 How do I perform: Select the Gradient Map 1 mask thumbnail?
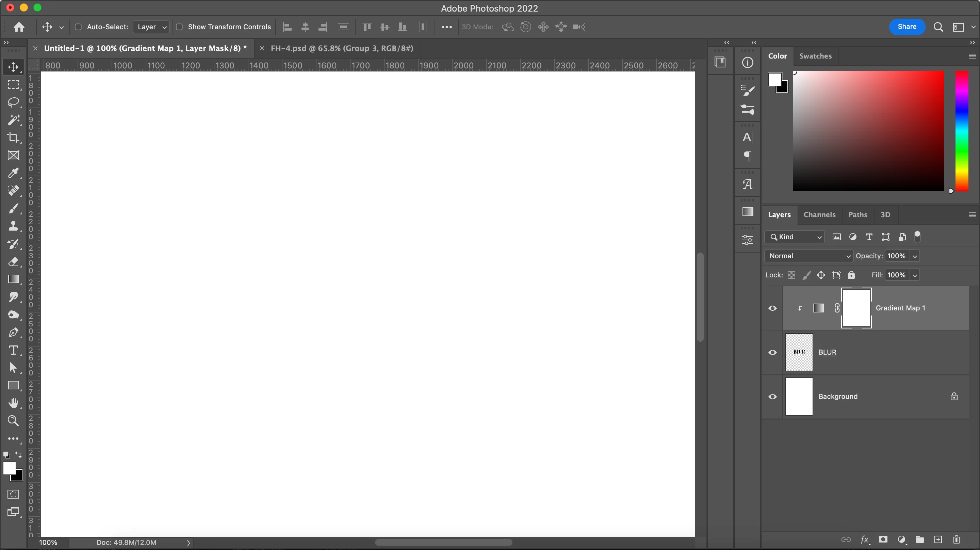(x=856, y=308)
